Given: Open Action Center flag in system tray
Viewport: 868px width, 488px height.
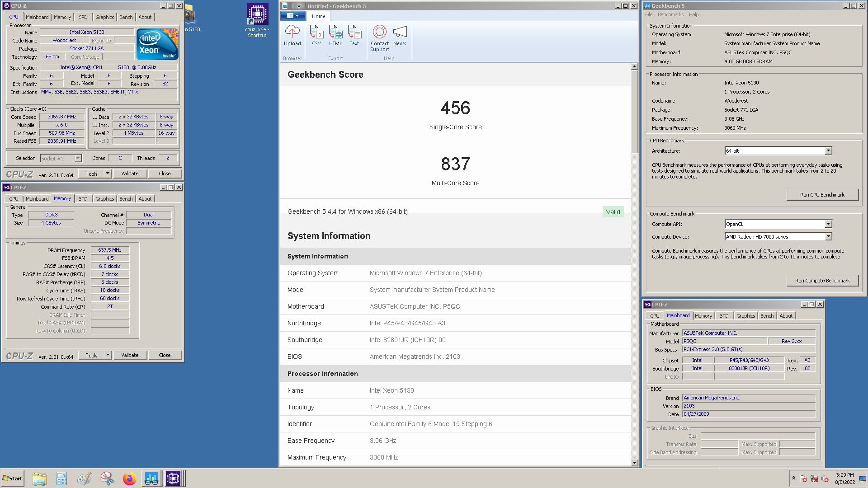Looking at the screenshot, I should point(803,479).
